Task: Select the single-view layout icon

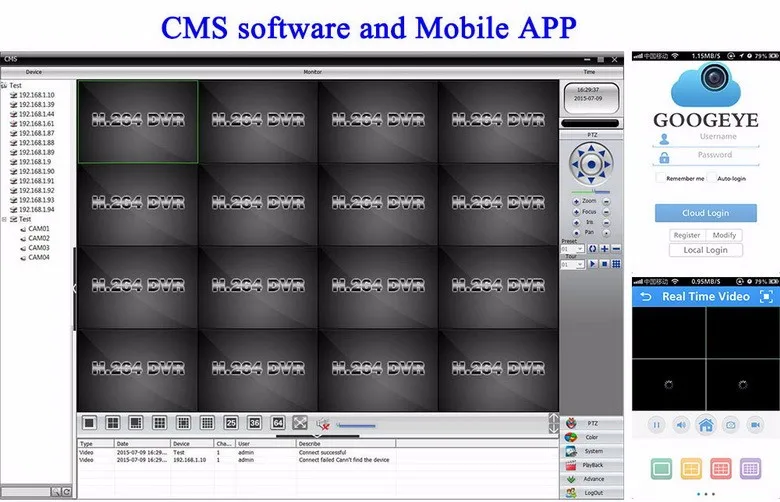Action: coord(89,423)
